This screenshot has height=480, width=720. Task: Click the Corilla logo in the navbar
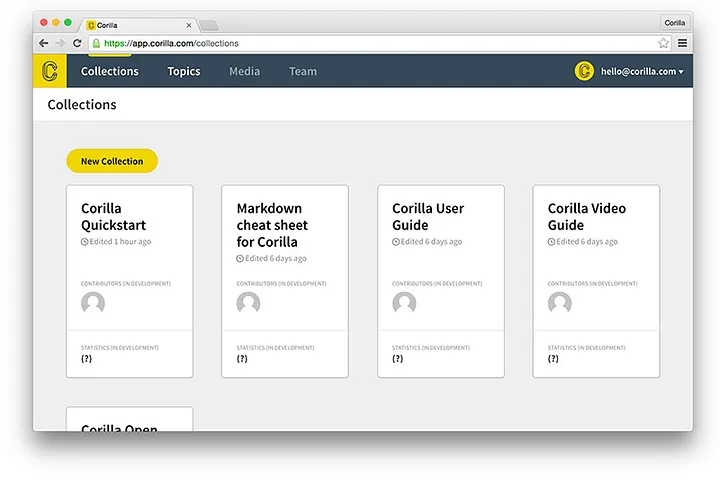pyautogui.click(x=50, y=71)
